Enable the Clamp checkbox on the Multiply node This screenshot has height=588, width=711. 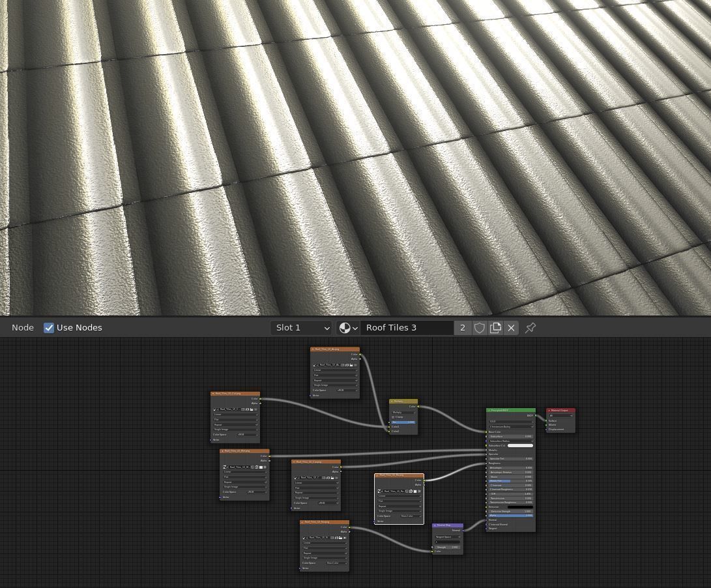coord(393,417)
